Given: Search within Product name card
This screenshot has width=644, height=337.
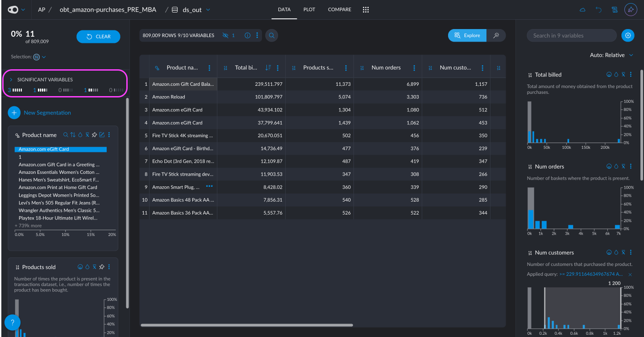Looking at the screenshot, I should click(x=66, y=135).
